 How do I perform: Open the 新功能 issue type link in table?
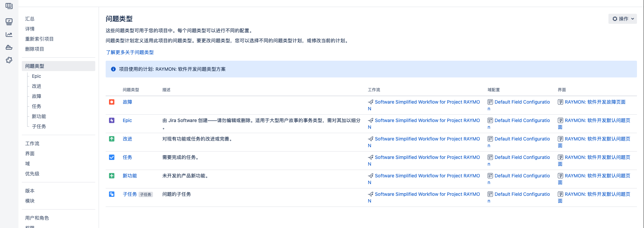point(130,176)
